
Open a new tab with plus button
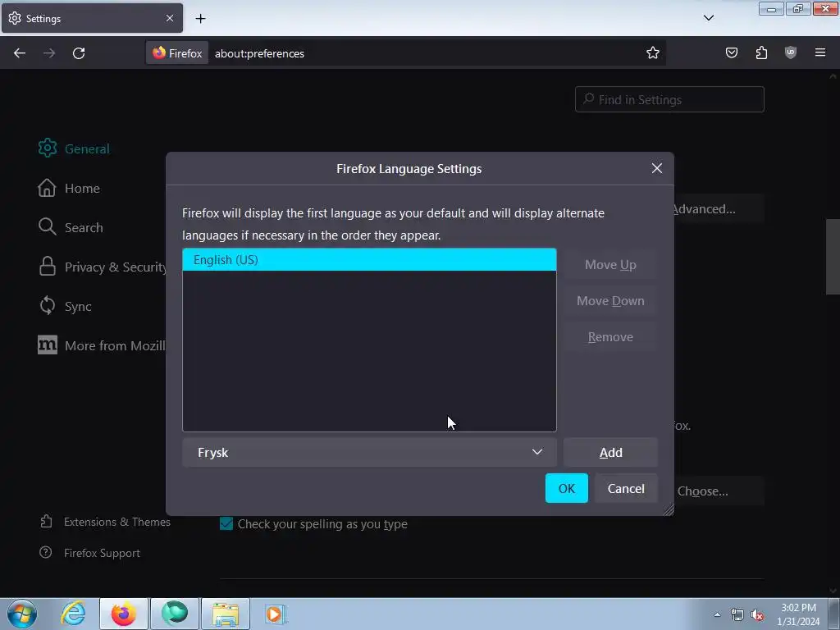point(200,19)
